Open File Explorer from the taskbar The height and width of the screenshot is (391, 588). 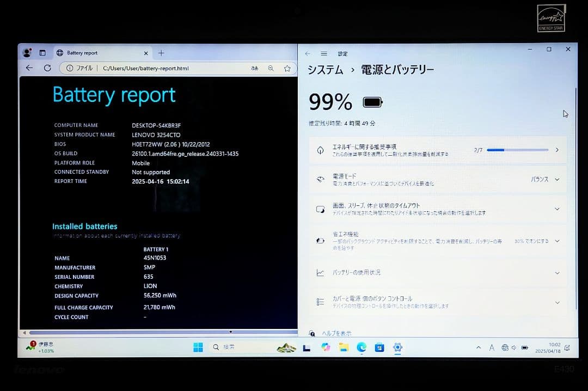click(344, 347)
